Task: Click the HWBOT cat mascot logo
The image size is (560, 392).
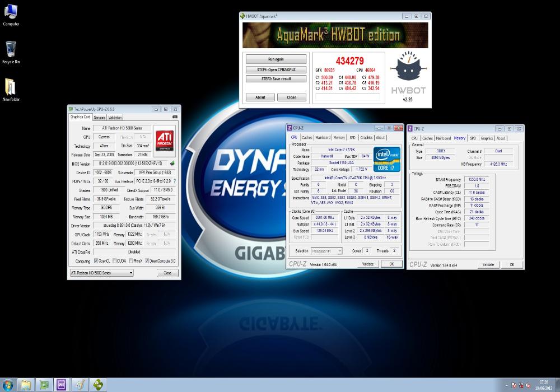Action: pos(408,68)
